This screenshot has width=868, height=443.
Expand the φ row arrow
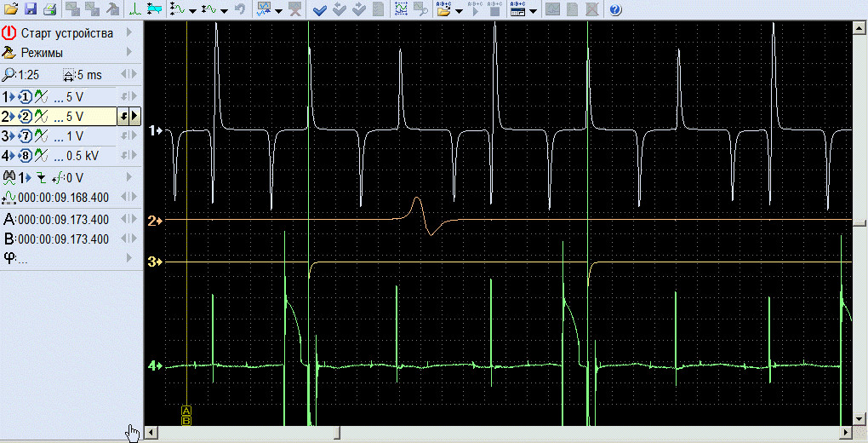click(129, 257)
